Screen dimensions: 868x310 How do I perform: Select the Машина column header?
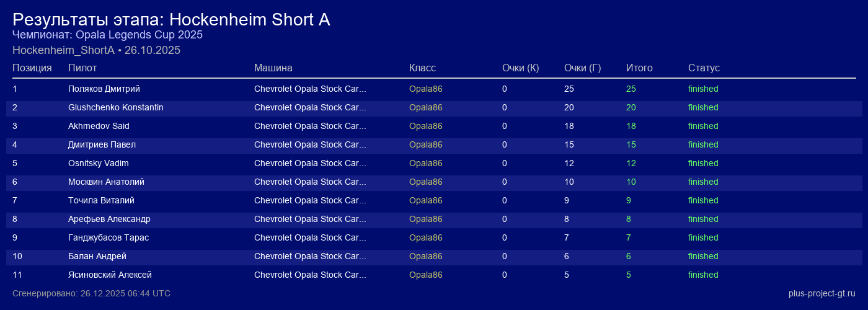(x=273, y=68)
